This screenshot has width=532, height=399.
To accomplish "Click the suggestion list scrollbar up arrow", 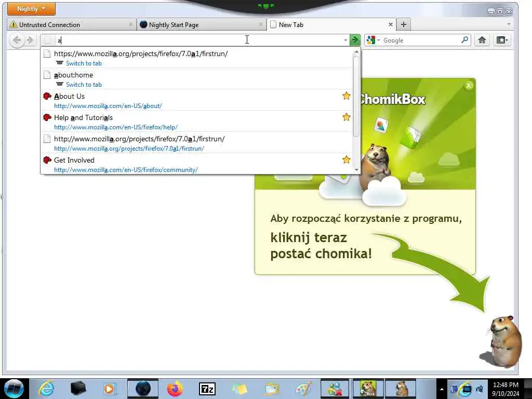I will coord(356,52).
